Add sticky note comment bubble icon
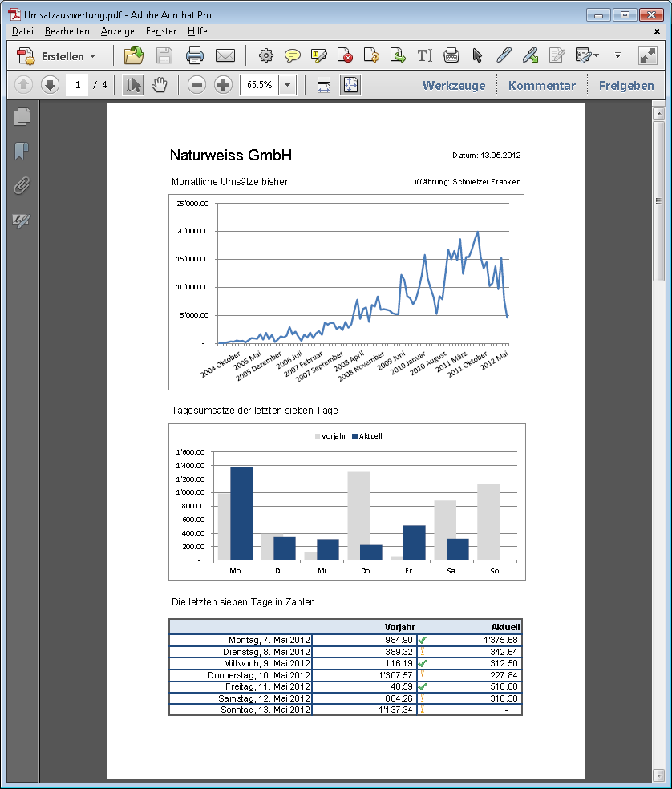The width and height of the screenshot is (672, 789). coord(293,55)
